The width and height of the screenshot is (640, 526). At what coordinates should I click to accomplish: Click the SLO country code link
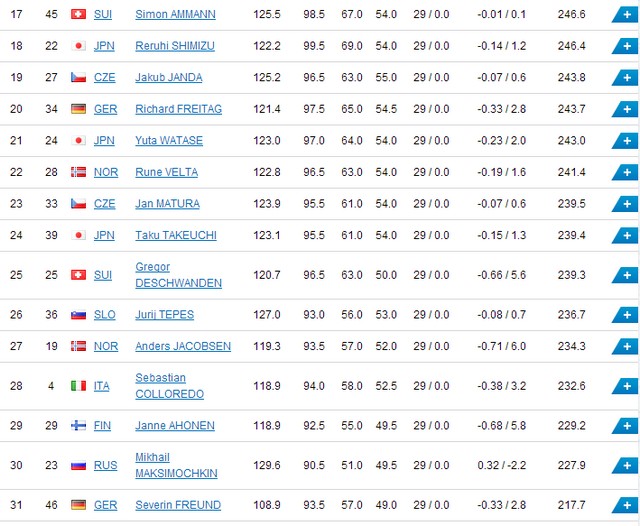104,315
